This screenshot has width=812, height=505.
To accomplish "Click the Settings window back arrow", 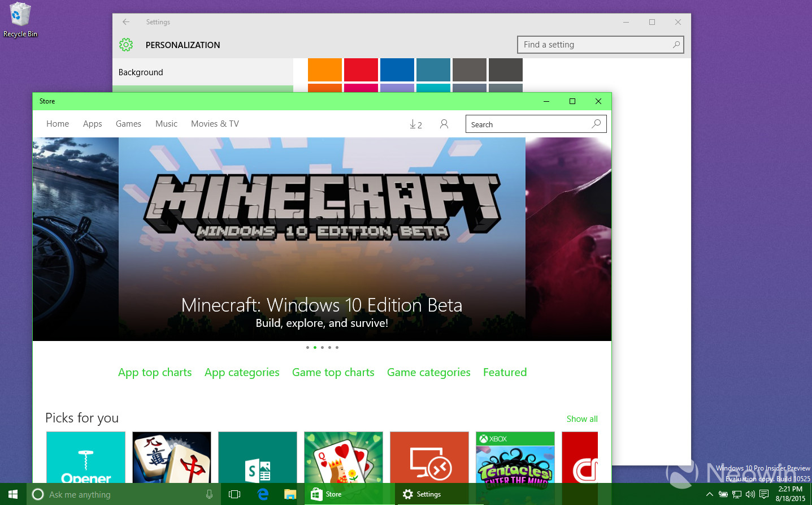I will pos(126,22).
